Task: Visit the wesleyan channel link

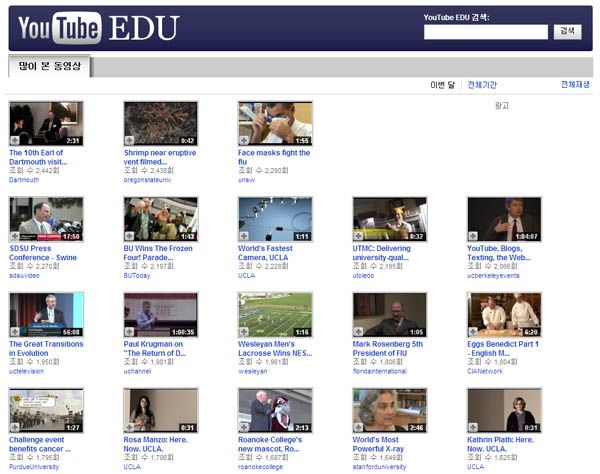Action: [x=253, y=371]
